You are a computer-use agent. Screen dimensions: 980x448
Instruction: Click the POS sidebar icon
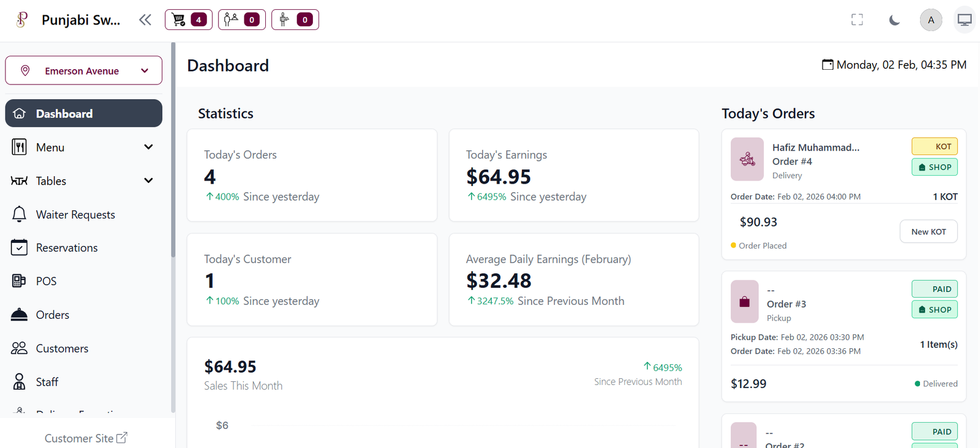[19, 281]
